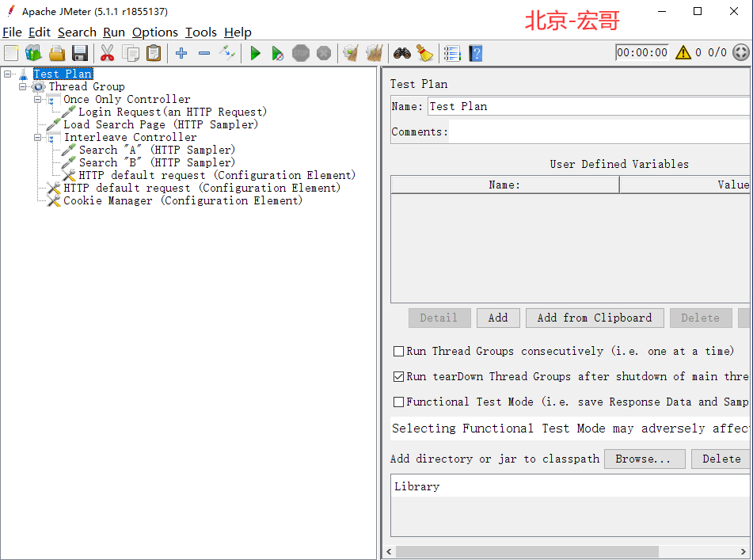
Task: Open the Tools menu
Action: [201, 32]
